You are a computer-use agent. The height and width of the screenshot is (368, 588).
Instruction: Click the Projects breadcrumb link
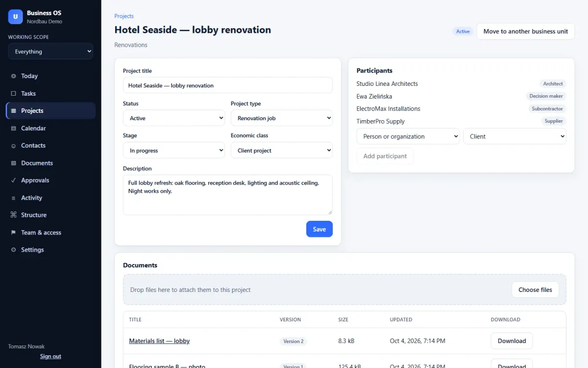click(124, 16)
